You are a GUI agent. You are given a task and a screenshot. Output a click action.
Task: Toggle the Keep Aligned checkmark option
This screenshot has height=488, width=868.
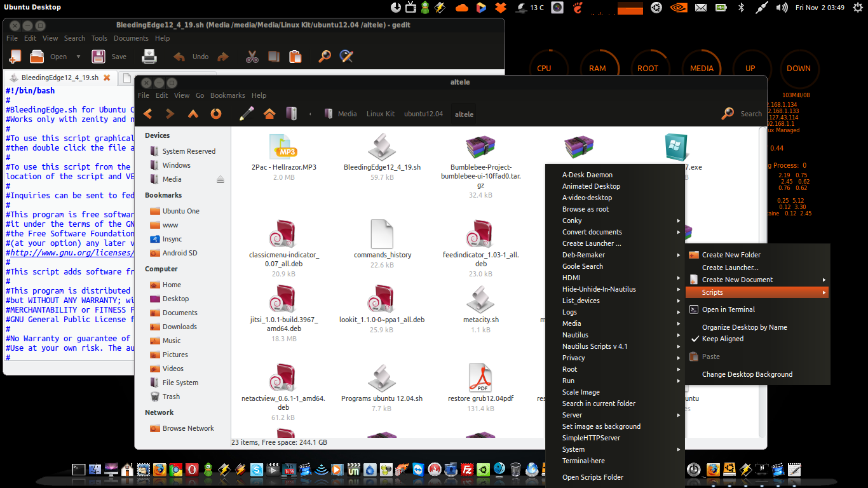coord(757,339)
